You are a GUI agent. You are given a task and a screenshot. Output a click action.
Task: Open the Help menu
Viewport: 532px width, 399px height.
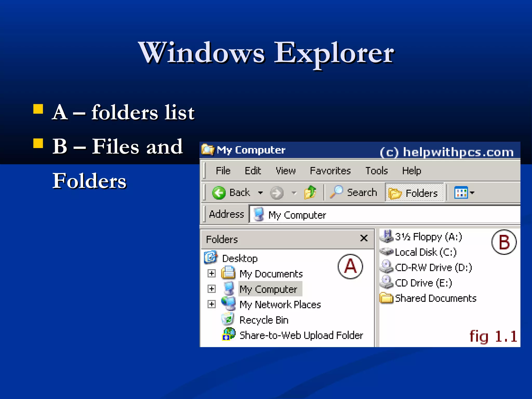[411, 171]
